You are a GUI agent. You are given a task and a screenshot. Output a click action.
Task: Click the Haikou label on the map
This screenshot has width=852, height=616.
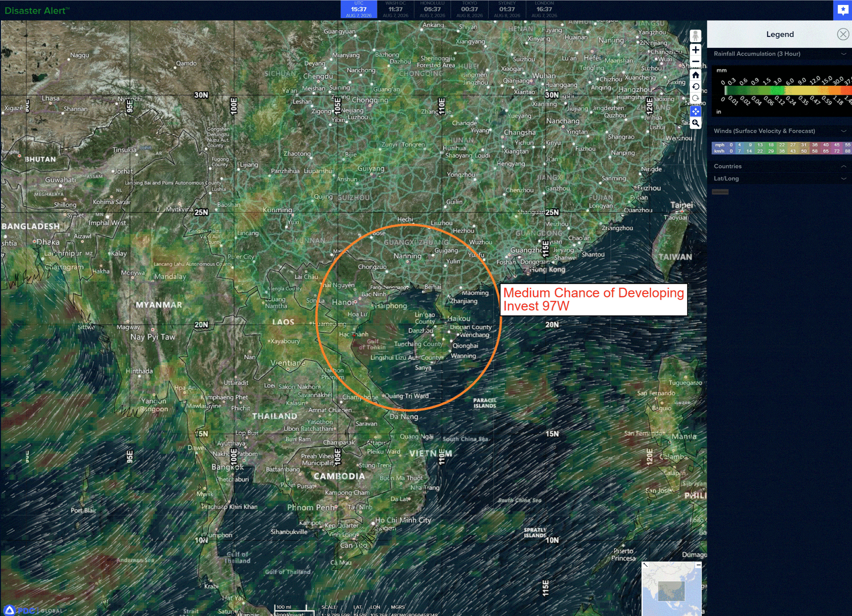pyautogui.click(x=459, y=319)
